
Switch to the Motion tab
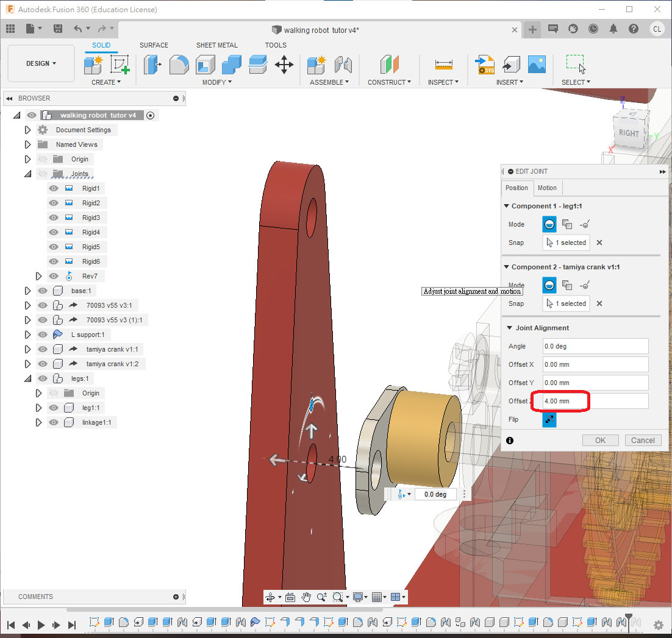tap(546, 188)
